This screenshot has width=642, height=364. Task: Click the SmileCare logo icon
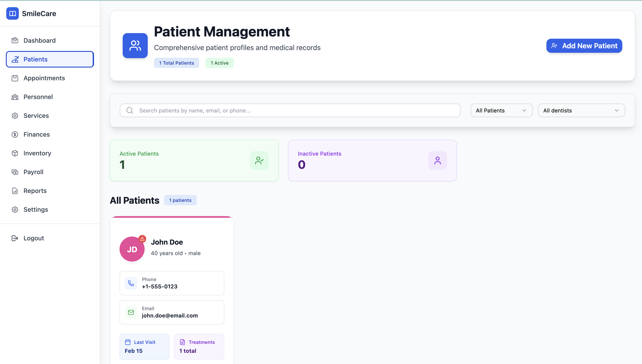pos(12,13)
